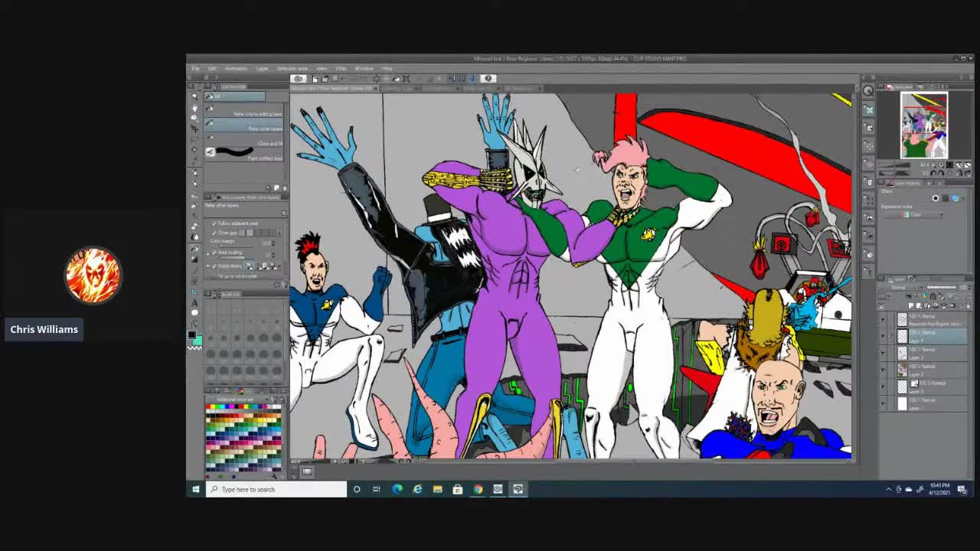Toggle Follow adjacent pixel checkbox

click(214, 223)
